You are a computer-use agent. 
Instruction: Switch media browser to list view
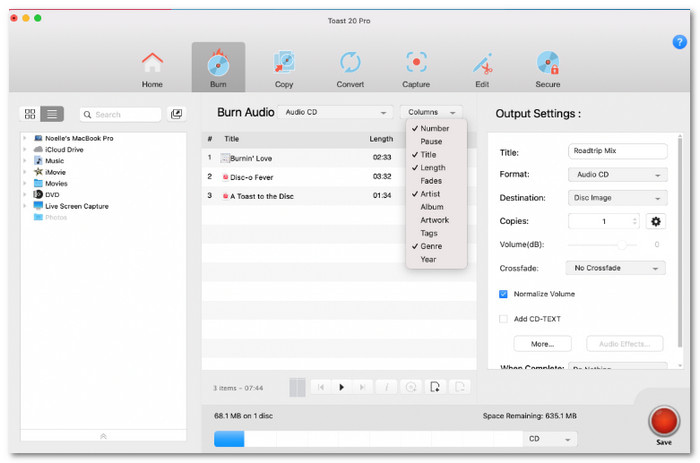(x=52, y=114)
